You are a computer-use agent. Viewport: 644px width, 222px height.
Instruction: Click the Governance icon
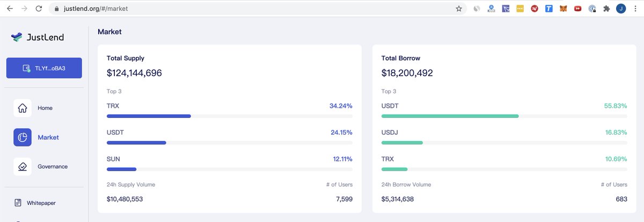[x=23, y=167]
